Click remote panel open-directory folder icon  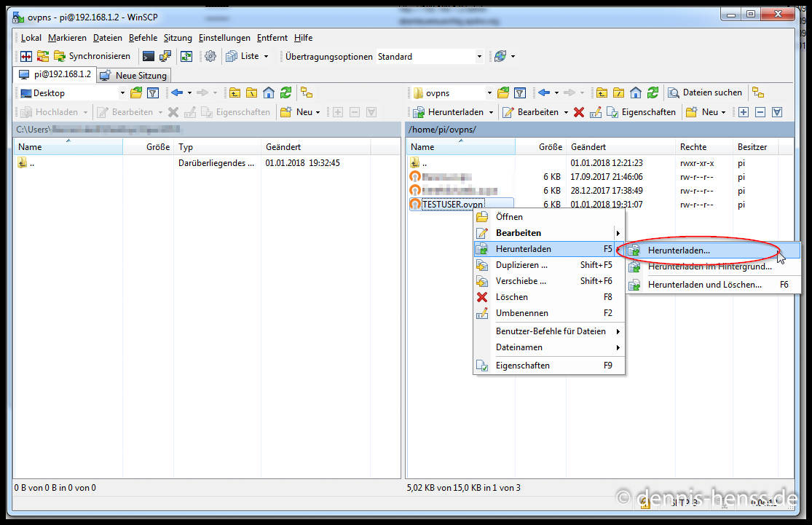coord(502,93)
